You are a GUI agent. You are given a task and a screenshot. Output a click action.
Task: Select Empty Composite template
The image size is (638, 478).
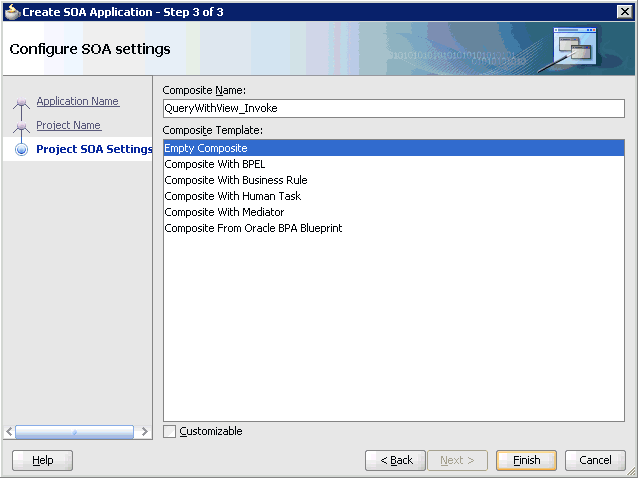click(x=393, y=148)
